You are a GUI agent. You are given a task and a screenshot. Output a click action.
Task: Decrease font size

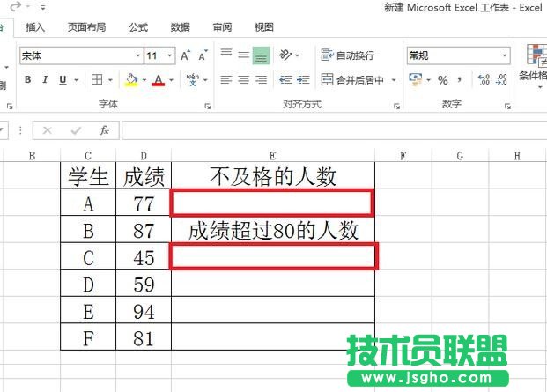(x=203, y=55)
